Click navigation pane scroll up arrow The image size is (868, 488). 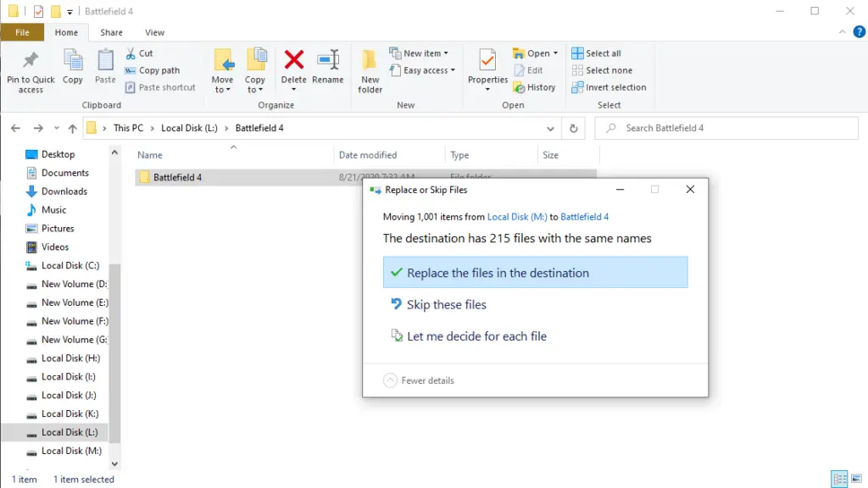(114, 152)
